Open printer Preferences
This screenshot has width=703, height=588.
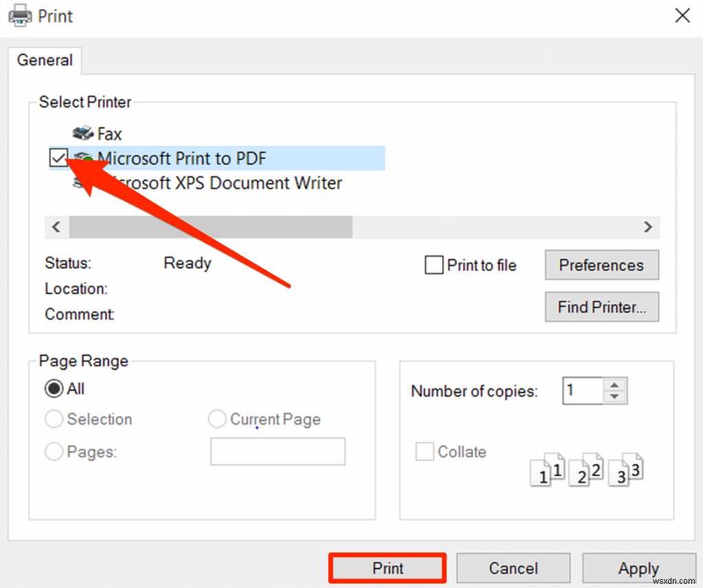pyautogui.click(x=601, y=265)
